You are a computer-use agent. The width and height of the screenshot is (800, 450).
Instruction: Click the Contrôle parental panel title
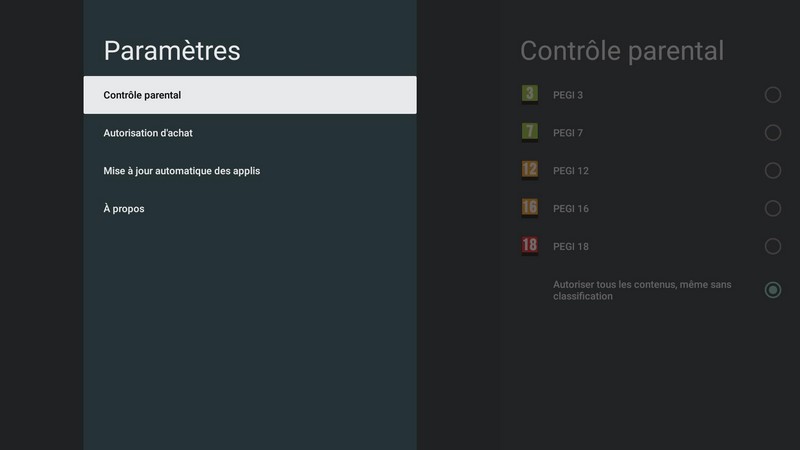[x=622, y=50]
